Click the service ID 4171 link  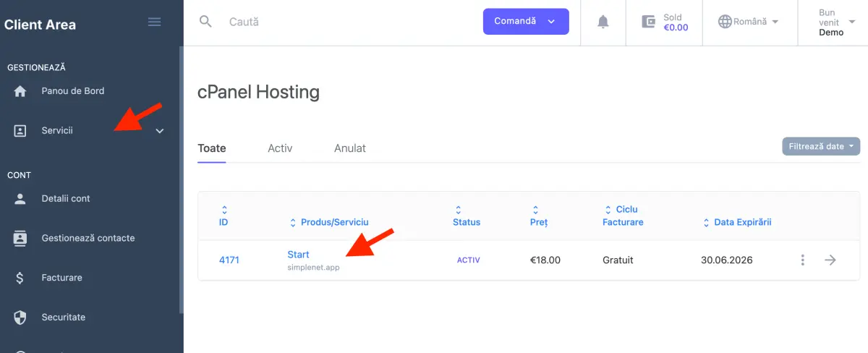pyautogui.click(x=229, y=260)
